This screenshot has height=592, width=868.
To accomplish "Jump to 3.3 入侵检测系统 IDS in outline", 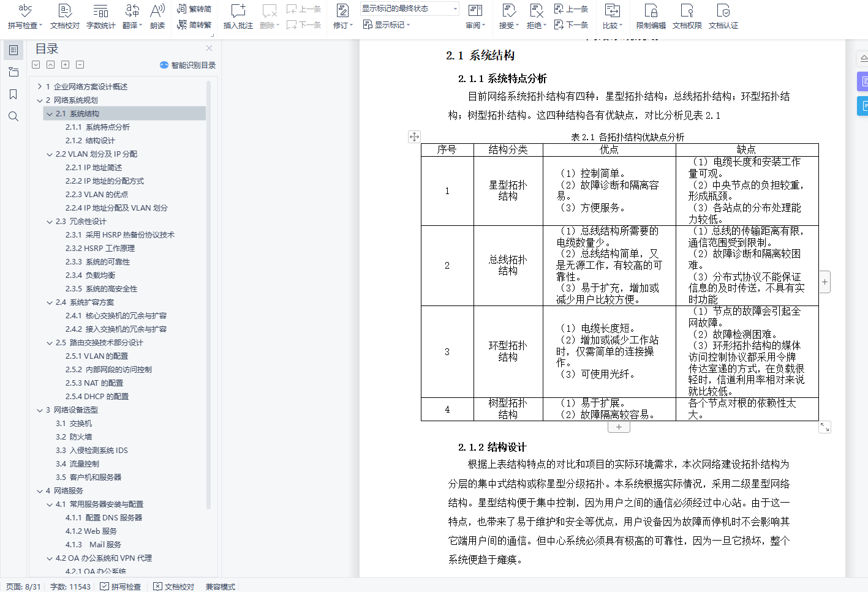I will pyautogui.click(x=91, y=451).
